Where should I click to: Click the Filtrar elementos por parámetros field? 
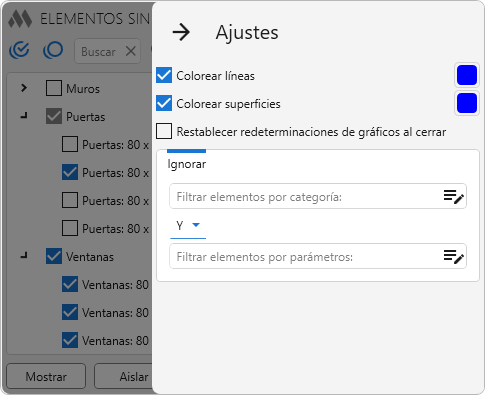[318, 256]
